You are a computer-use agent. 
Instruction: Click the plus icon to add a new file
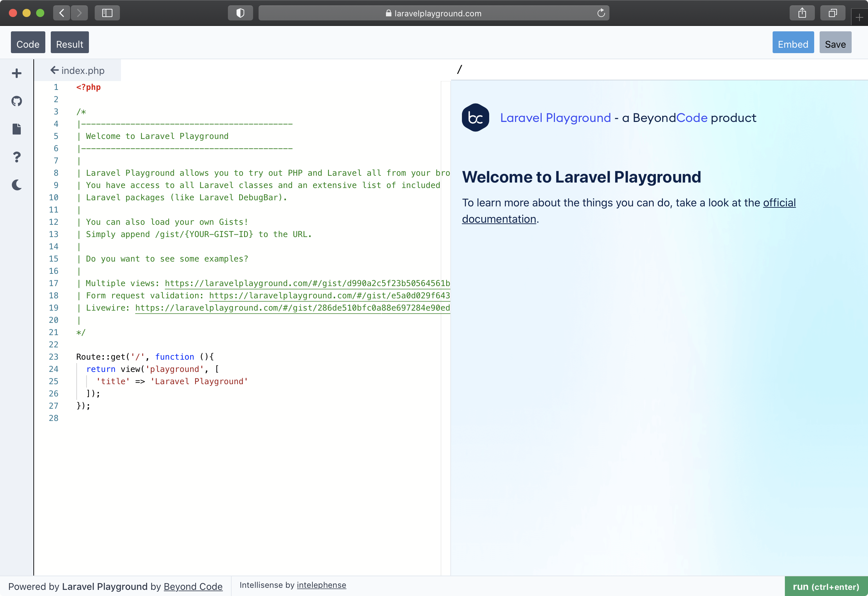point(16,73)
